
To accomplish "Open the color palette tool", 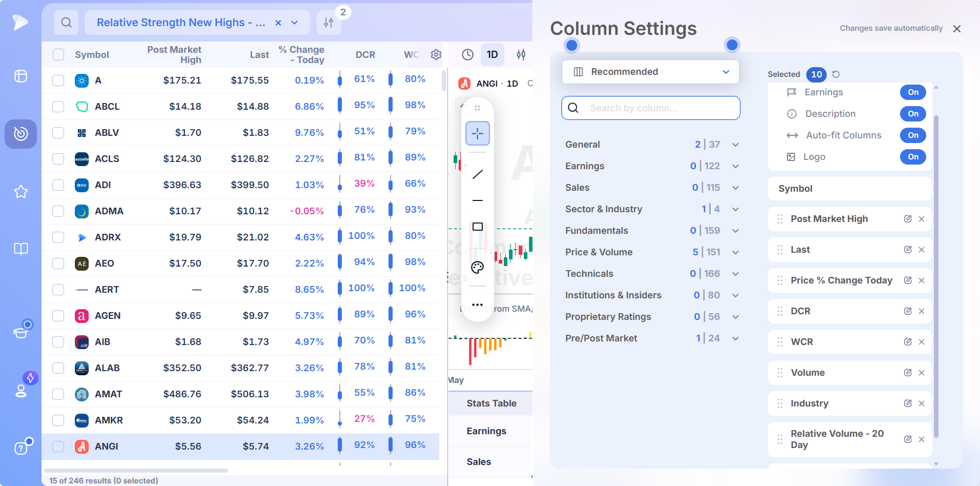I will pyautogui.click(x=477, y=267).
